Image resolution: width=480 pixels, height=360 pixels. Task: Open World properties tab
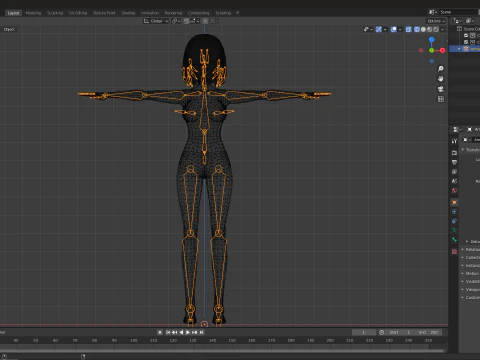click(454, 191)
